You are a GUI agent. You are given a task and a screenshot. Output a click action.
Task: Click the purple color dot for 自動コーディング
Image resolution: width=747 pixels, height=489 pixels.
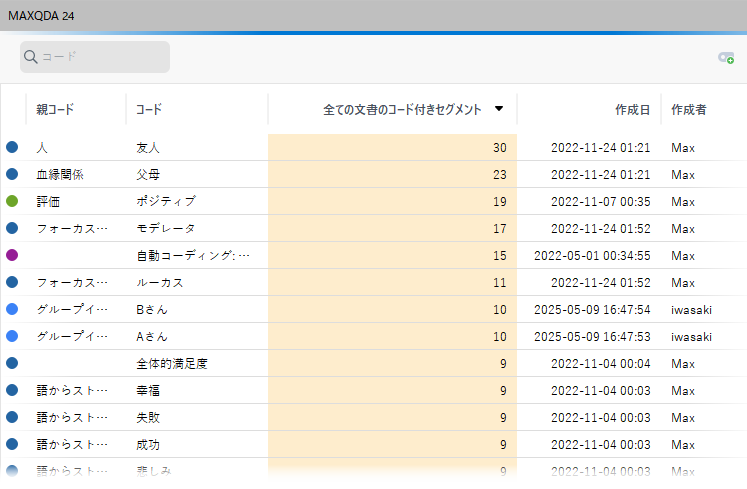12,255
